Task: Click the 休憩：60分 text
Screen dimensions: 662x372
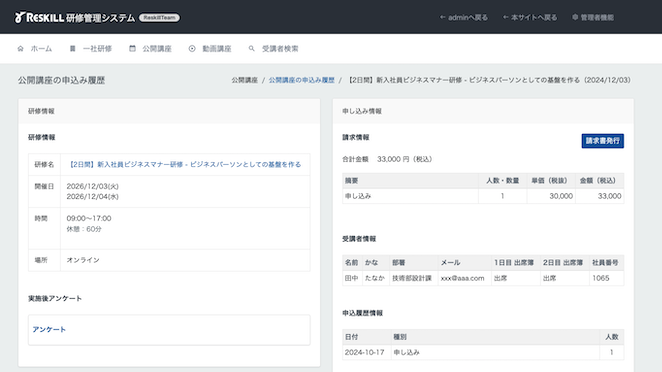Action: tap(84, 229)
